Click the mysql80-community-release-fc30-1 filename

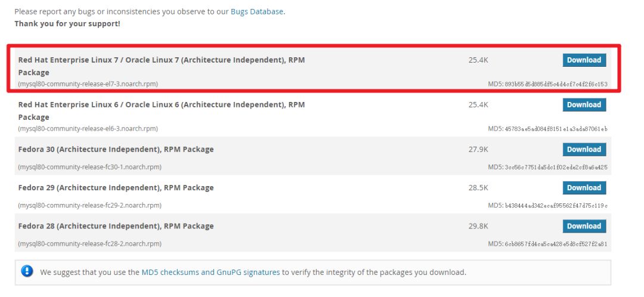pyautogui.click(x=89, y=167)
